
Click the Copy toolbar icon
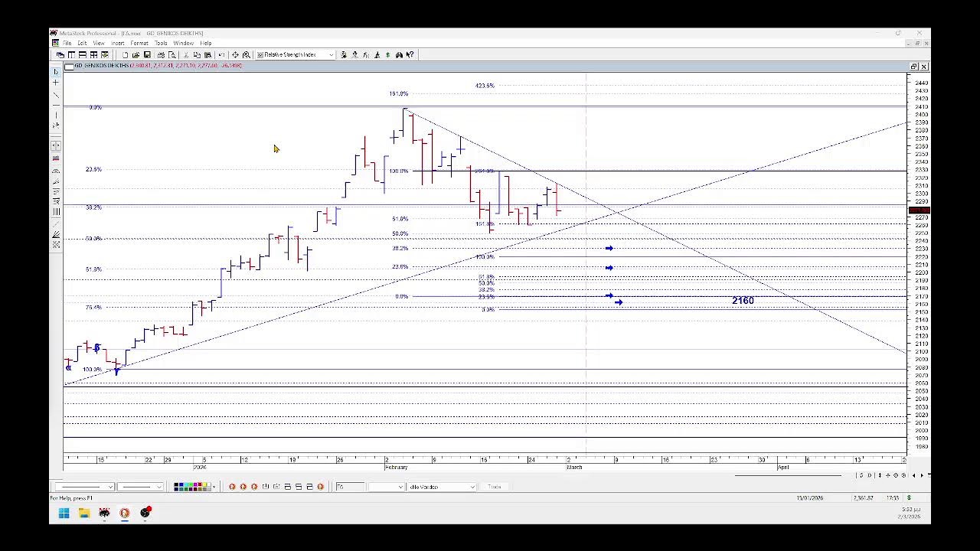(197, 55)
